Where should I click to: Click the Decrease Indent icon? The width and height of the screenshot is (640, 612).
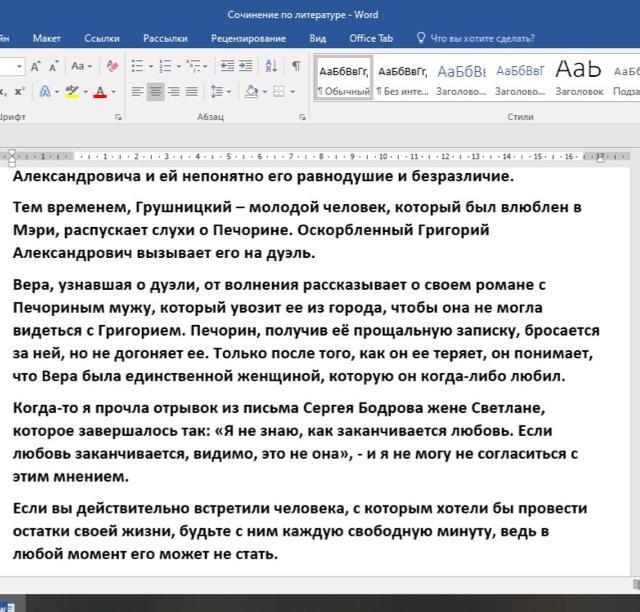(226, 66)
